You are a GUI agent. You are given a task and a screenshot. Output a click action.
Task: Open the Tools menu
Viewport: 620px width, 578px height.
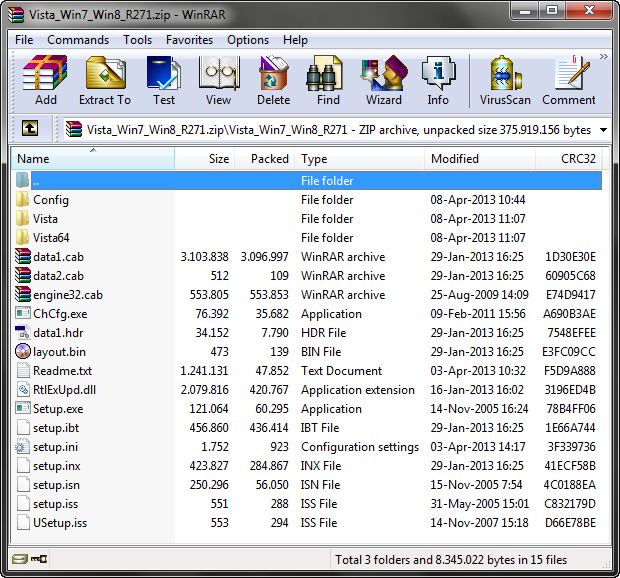137,40
